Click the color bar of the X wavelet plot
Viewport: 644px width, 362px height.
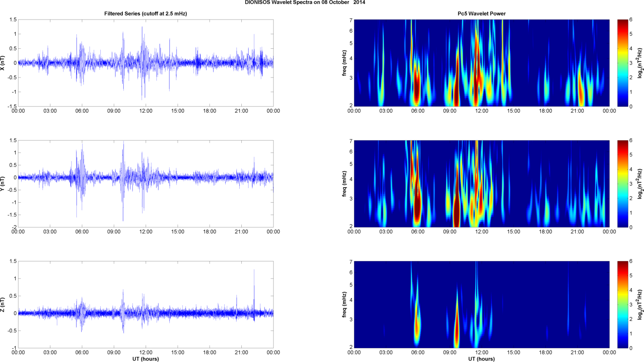(622, 63)
